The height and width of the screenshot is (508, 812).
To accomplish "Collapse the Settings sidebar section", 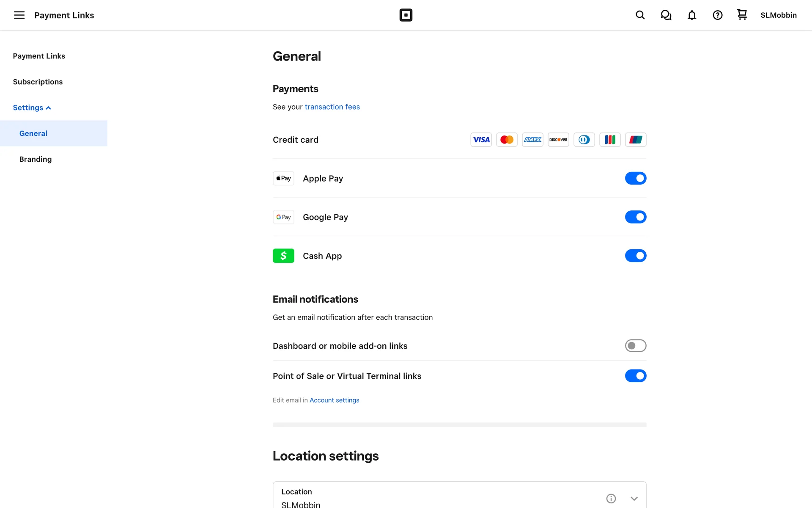I will pos(32,108).
